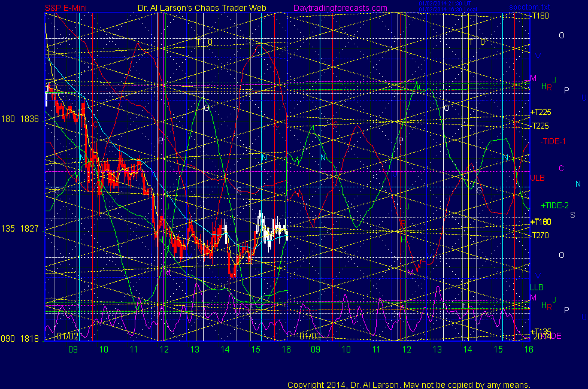This screenshot has height=389, width=588.
Task: Click the "090 1818" price axis label
Action: [20, 338]
